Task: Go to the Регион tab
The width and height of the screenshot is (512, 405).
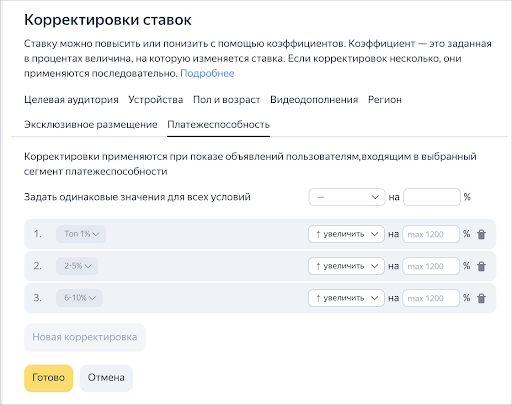Action: pyautogui.click(x=385, y=100)
